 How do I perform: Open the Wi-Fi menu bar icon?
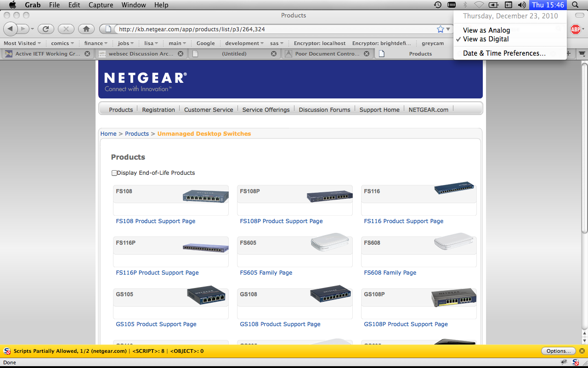[x=479, y=5]
